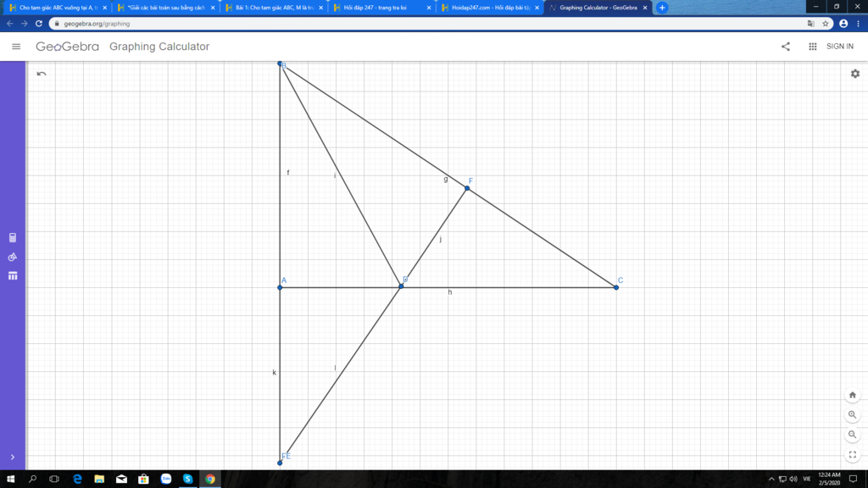Open the Algebra calculator view in sidebar

tap(13, 238)
